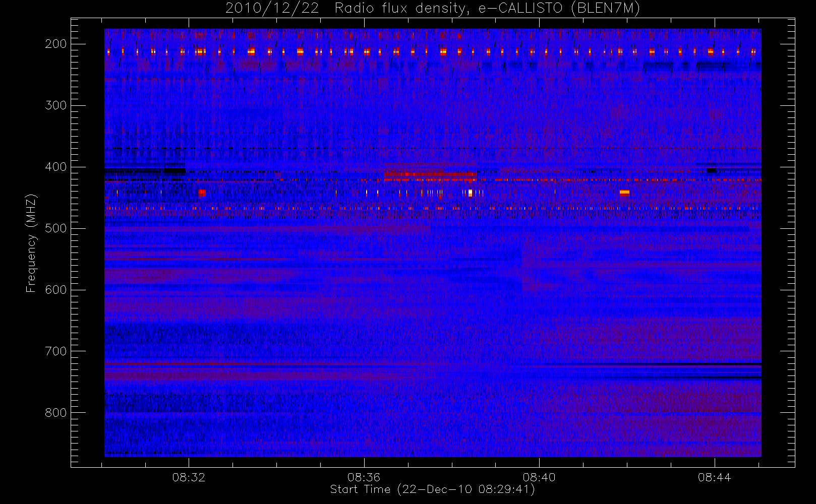Click the 700 frequency tick label
816x504 pixels.
[x=55, y=351]
